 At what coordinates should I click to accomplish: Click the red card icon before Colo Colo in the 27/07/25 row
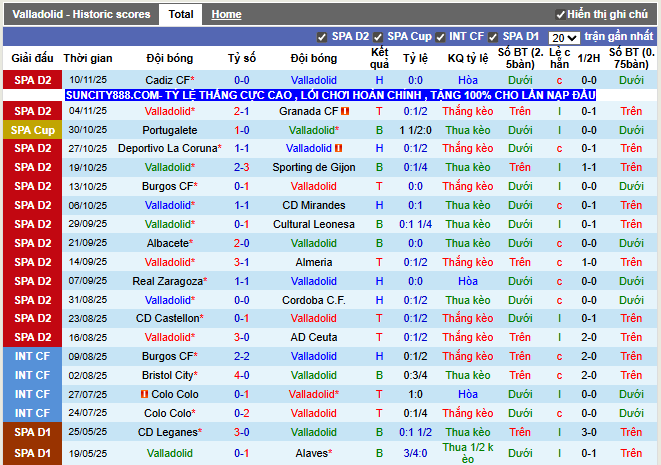click(x=144, y=394)
